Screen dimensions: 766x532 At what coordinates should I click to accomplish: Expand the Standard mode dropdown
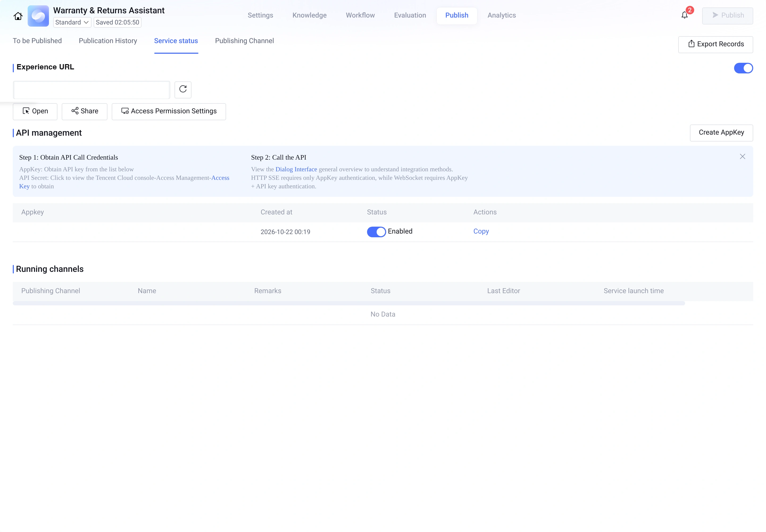72,22
